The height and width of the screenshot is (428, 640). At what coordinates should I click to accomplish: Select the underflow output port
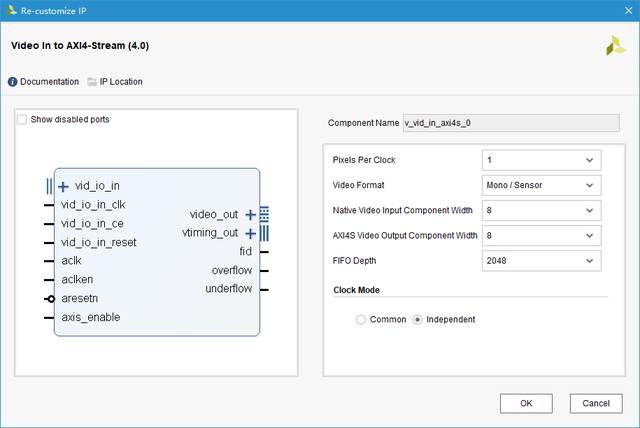pos(229,289)
